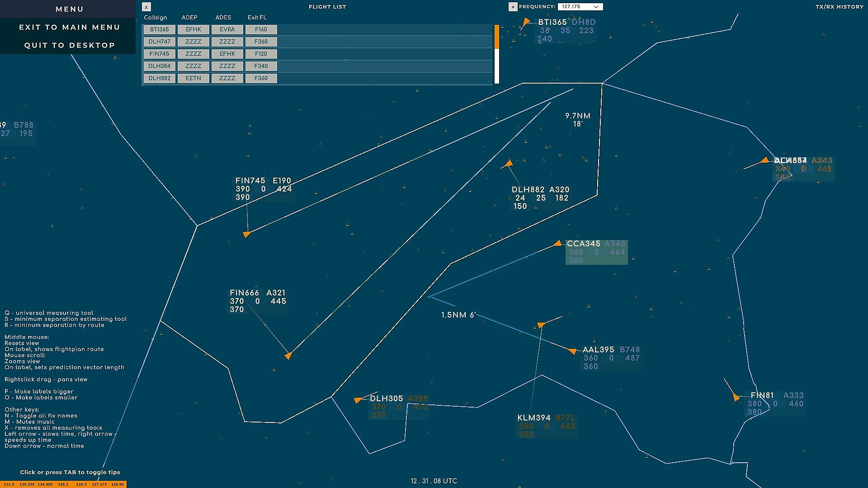Image resolution: width=868 pixels, height=488 pixels.
Task: Choose Exit to Main Menu
Action: click(x=69, y=27)
